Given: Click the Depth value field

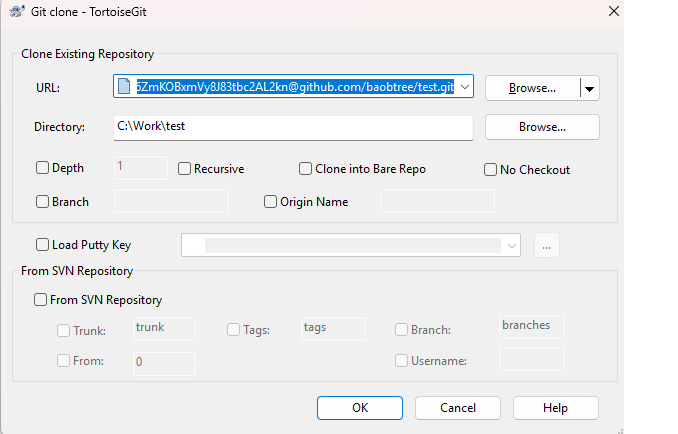Looking at the screenshot, I should [141, 168].
